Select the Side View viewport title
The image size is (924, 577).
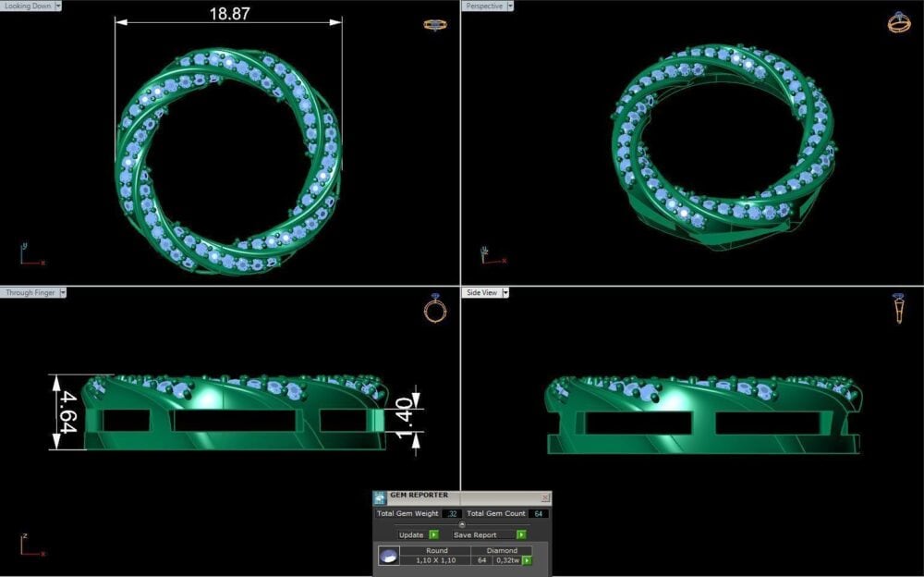pos(483,292)
